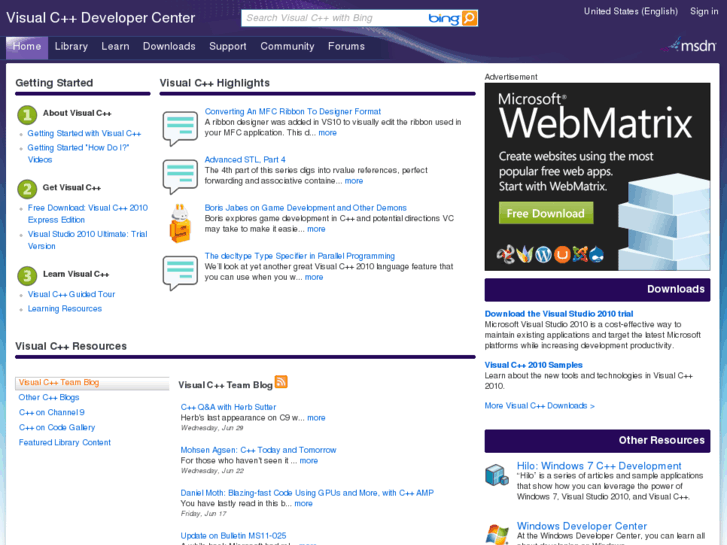727x545 pixels.
Task: Click the Hilo blue cubes icon
Action: point(497,475)
